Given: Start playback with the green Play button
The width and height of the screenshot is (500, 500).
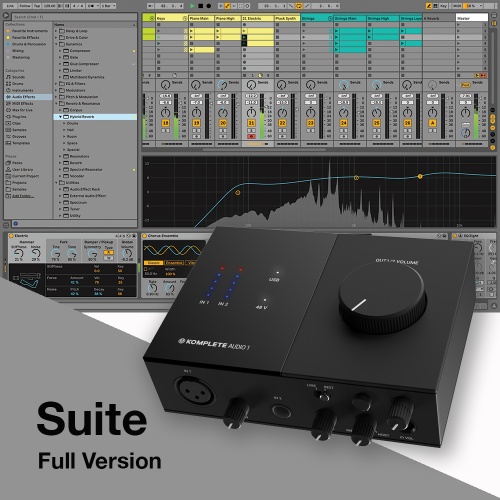Looking at the screenshot, I should click(x=192, y=6).
